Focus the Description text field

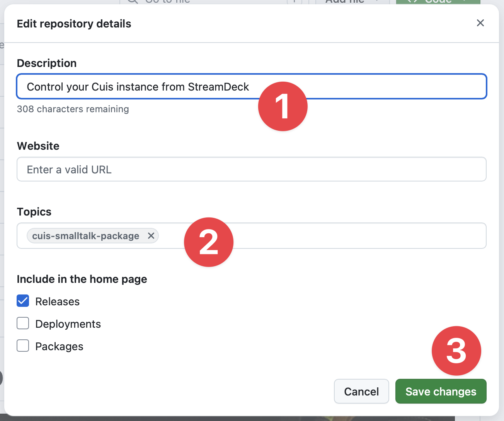coord(252,86)
